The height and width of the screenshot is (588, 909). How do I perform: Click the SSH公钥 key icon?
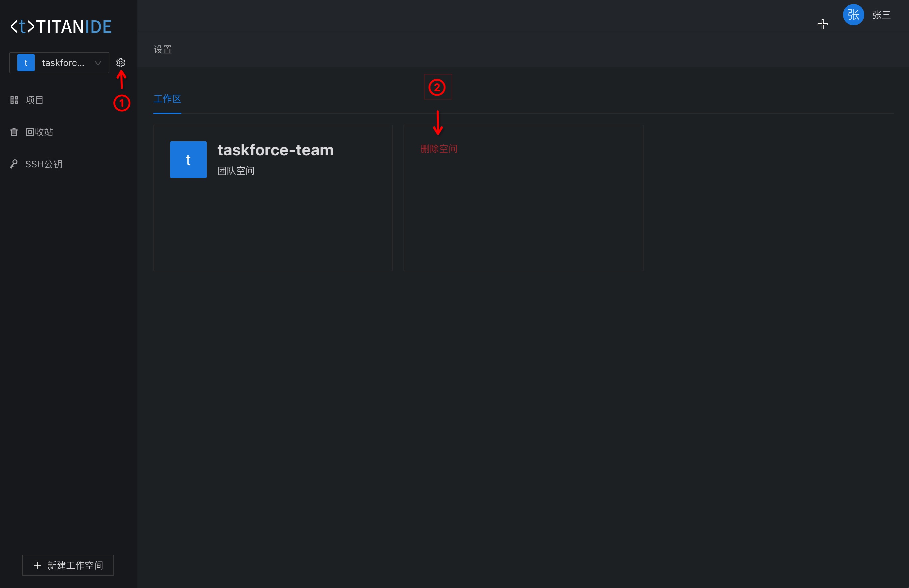coord(14,164)
